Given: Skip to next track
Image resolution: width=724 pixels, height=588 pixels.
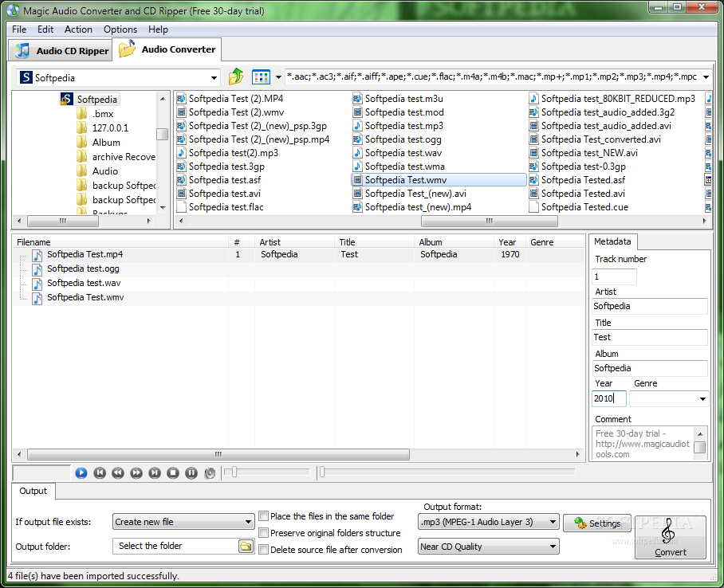Looking at the screenshot, I should pos(155,472).
